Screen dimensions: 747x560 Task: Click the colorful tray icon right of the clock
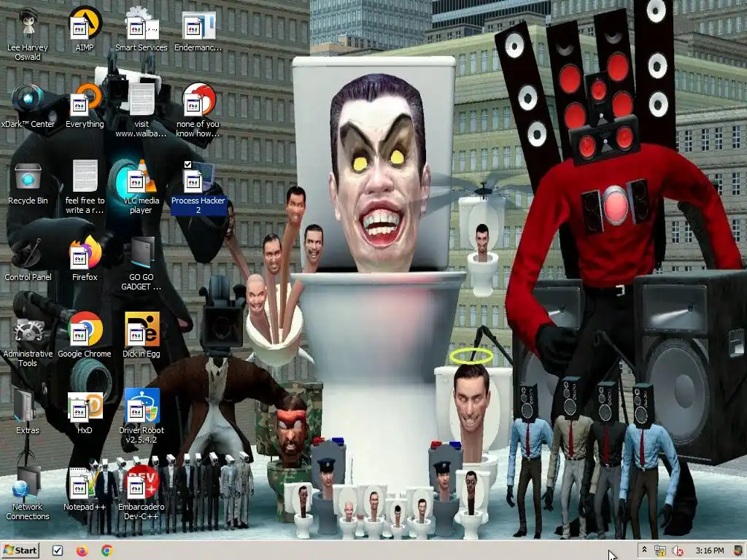(x=738, y=551)
